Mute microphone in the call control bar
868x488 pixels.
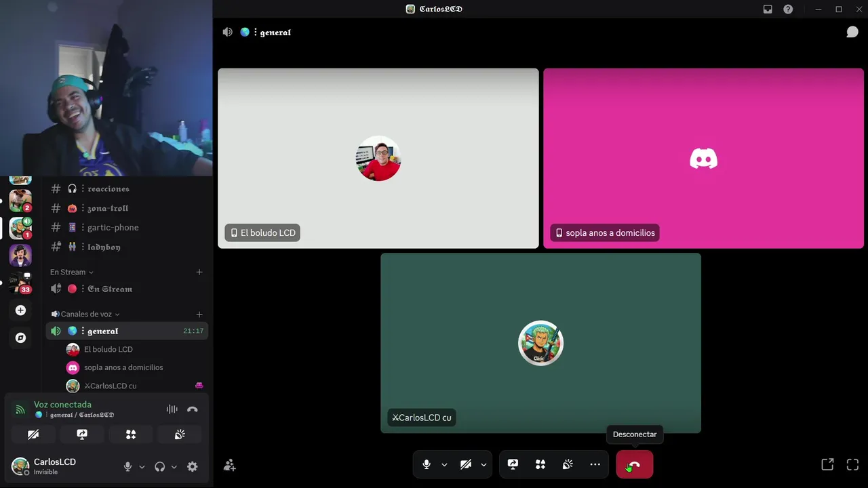(x=427, y=465)
